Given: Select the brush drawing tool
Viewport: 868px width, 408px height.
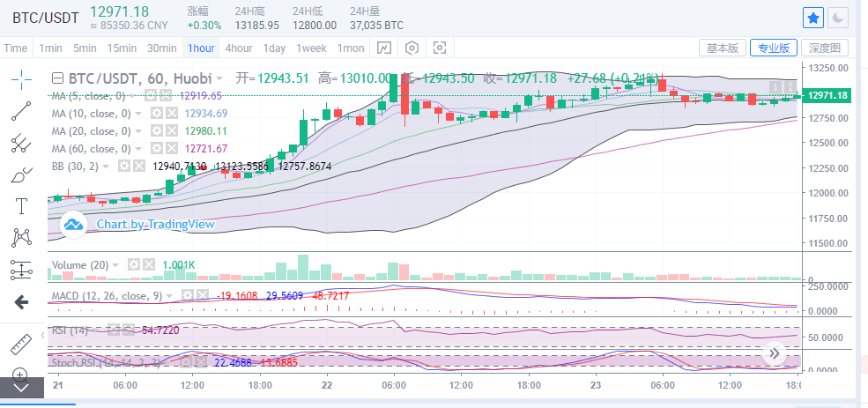Looking at the screenshot, I should pyautogui.click(x=21, y=175).
